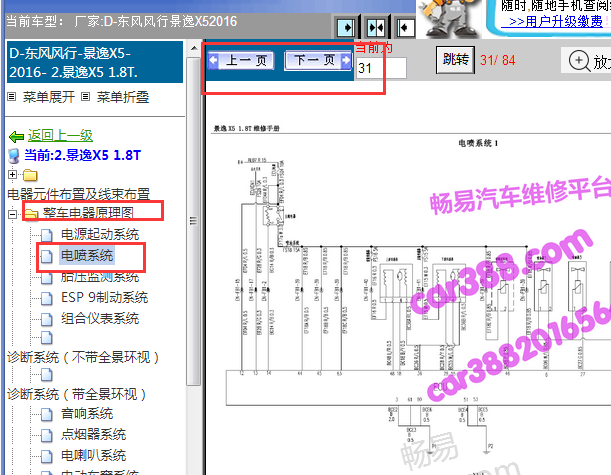Open 诊断系统（不带全景环视） entry

pos(83,357)
